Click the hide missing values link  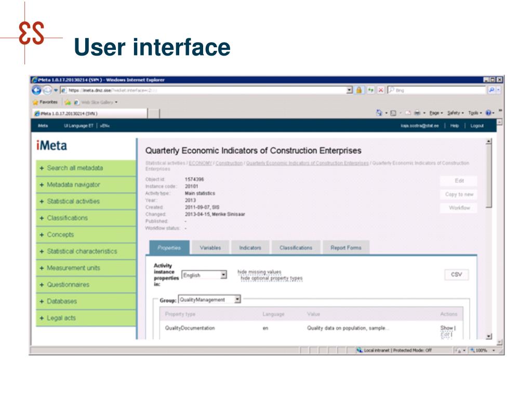click(259, 272)
